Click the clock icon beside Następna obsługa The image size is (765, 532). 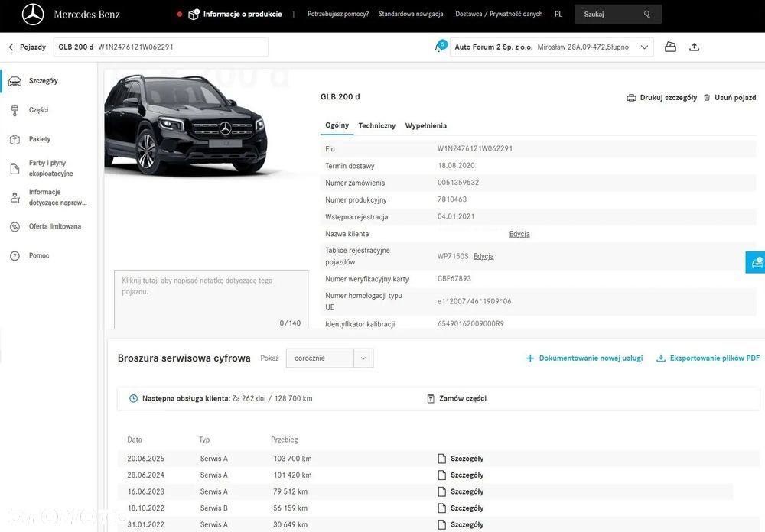point(133,398)
